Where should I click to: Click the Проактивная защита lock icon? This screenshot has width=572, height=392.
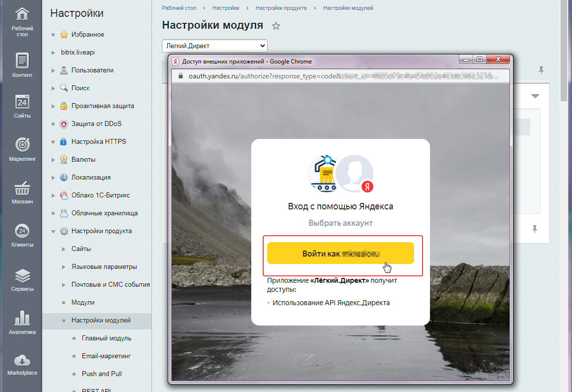[x=64, y=106]
